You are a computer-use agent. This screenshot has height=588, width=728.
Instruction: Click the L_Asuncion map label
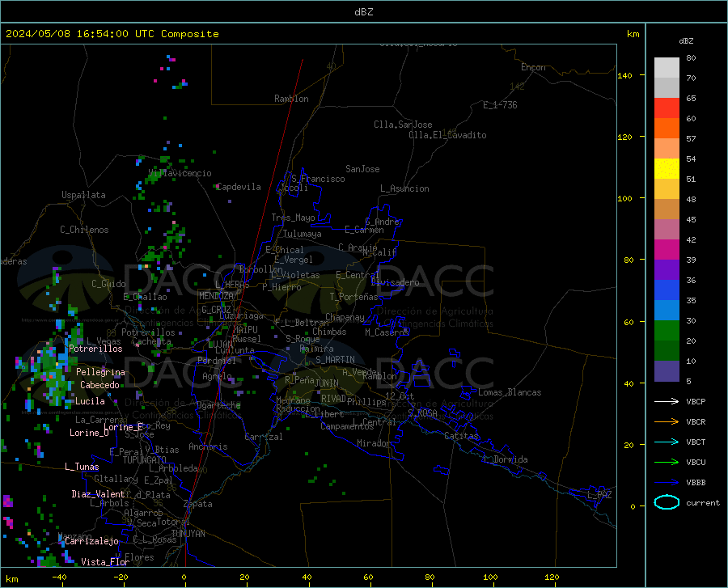tap(405, 188)
